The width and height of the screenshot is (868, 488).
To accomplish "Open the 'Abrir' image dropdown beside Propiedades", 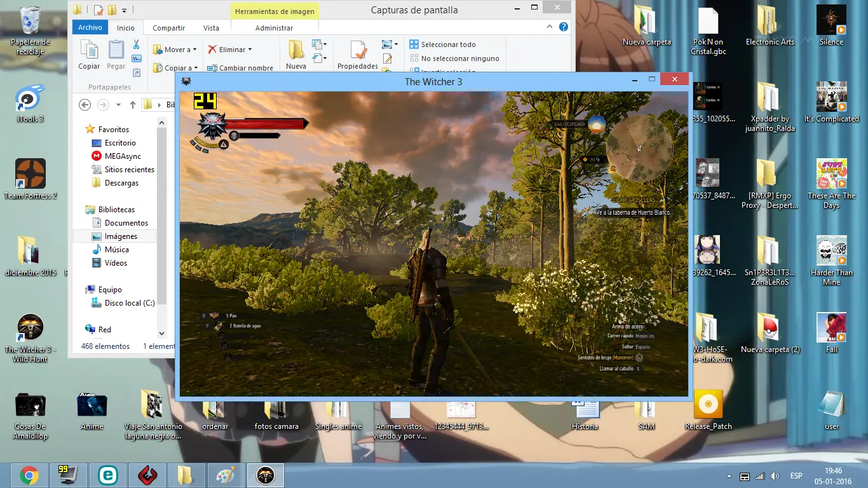I will pyautogui.click(x=390, y=44).
